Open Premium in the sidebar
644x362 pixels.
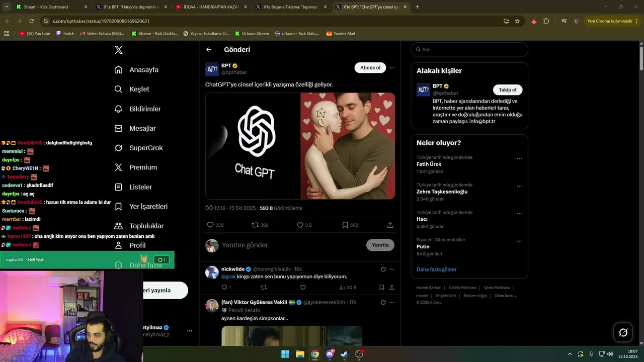tap(136, 167)
